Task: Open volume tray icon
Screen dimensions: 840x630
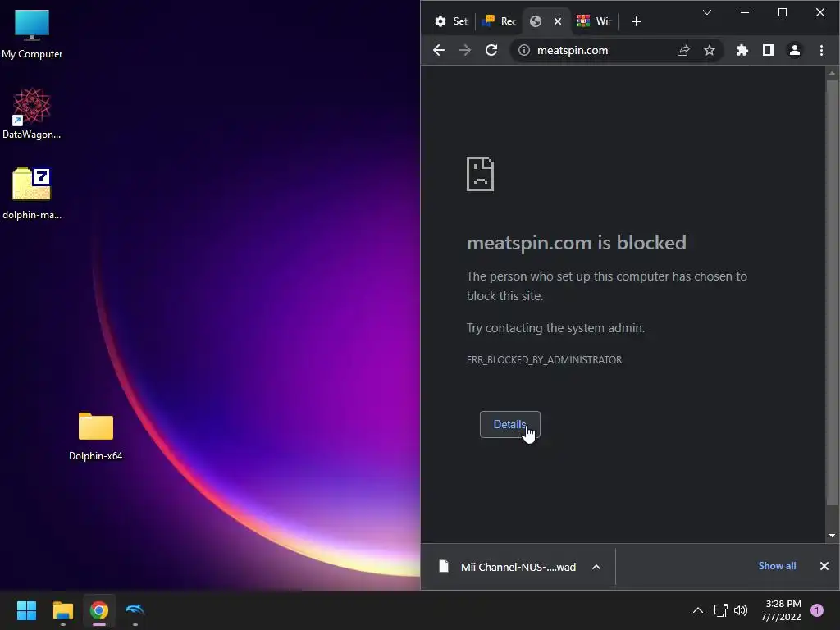Action: pyautogui.click(x=741, y=610)
